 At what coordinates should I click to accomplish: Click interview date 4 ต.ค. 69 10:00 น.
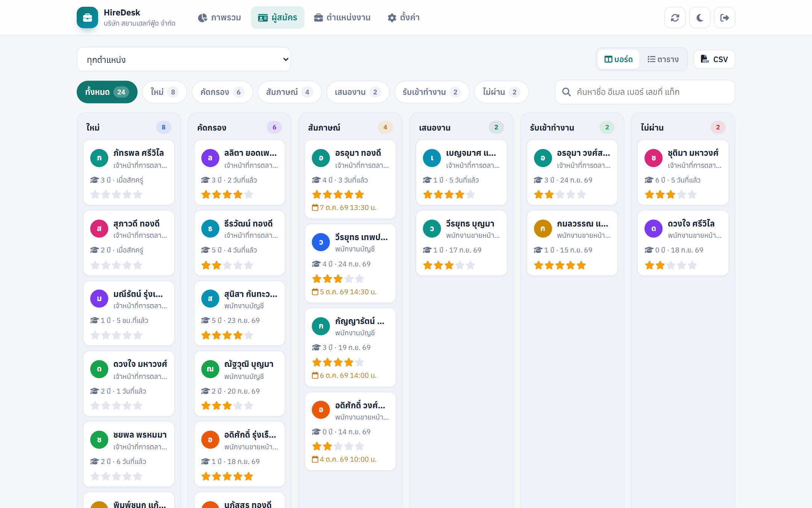[x=344, y=459]
